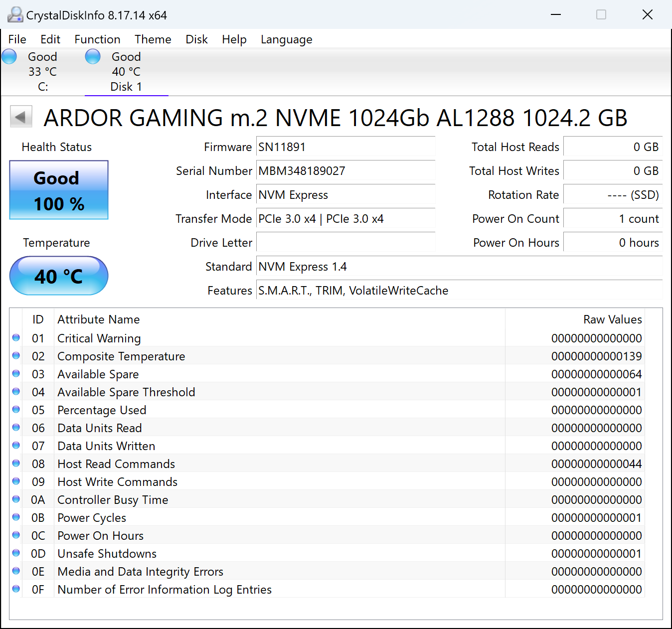Image resolution: width=672 pixels, height=629 pixels.
Task: Click the ID column header
Action: coord(38,319)
